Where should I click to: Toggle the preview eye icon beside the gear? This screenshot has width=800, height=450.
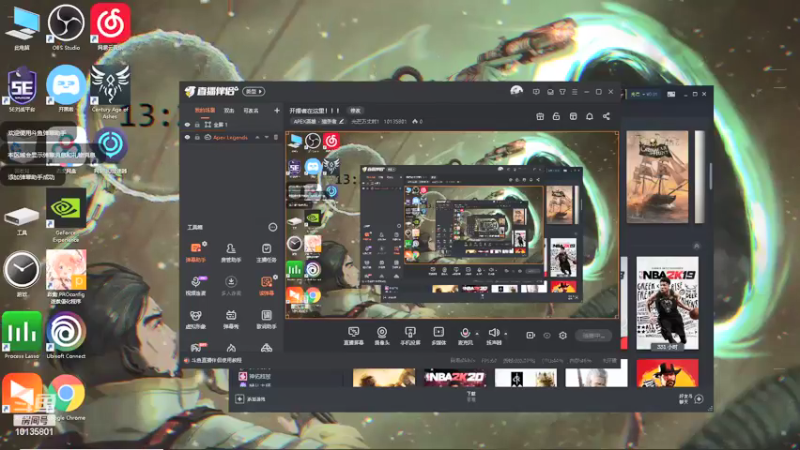point(546,335)
